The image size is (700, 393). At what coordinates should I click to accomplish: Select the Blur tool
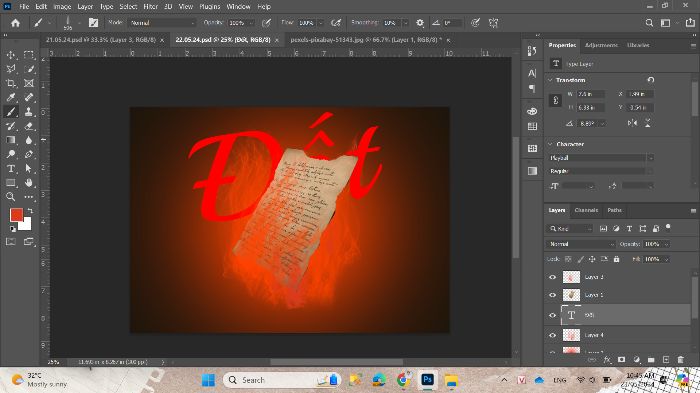(x=29, y=140)
